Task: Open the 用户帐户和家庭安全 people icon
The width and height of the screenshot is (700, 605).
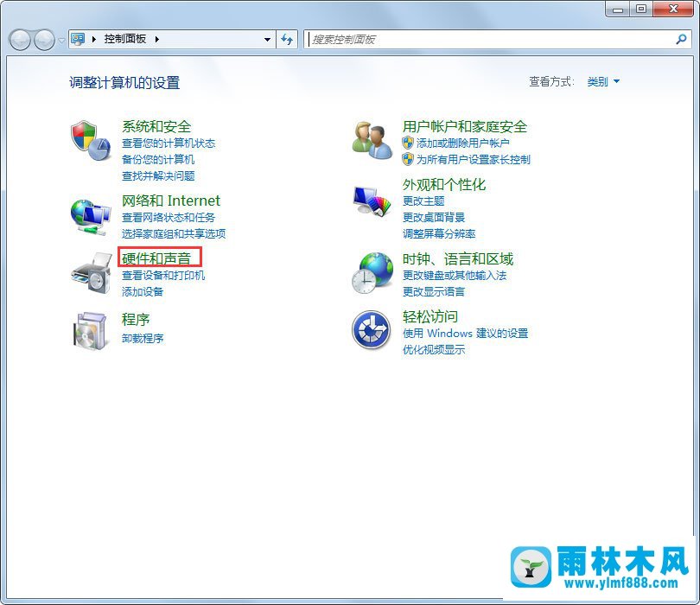Action: [x=372, y=140]
